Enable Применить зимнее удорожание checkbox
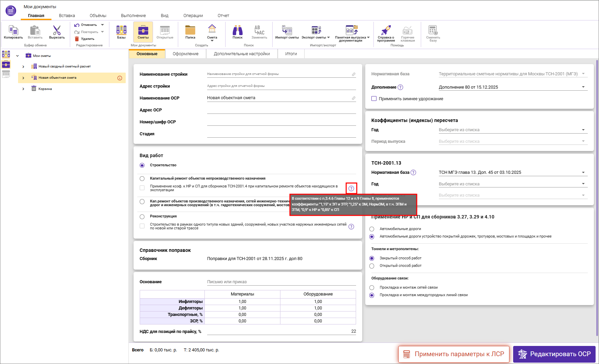The height and width of the screenshot is (364, 599). (374, 99)
